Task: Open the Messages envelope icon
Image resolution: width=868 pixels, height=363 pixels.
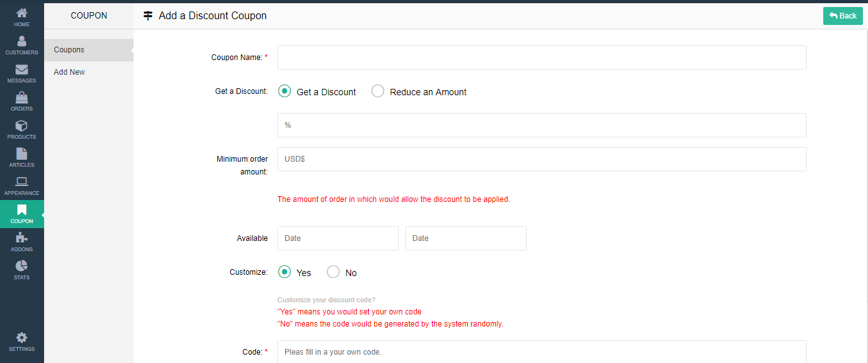Action: [x=22, y=73]
